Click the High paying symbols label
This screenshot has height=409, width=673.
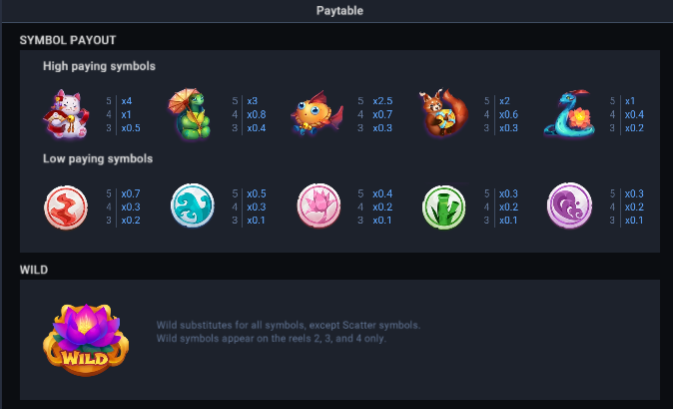coord(99,66)
